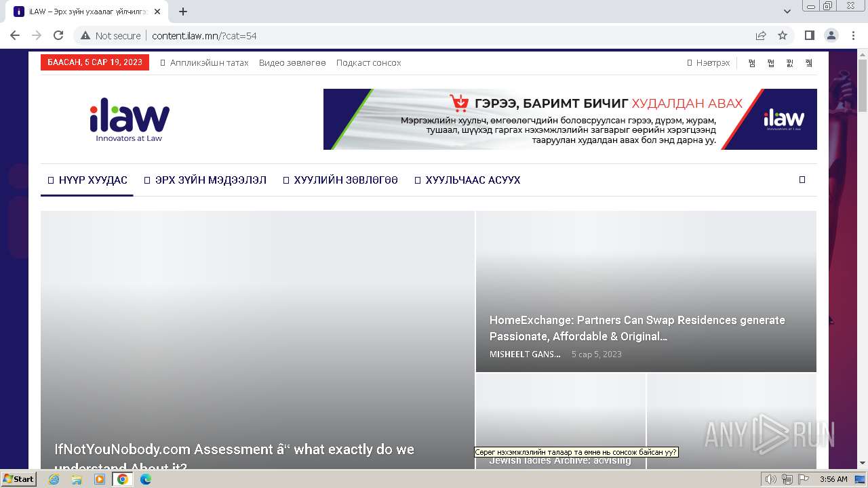Reload the current page
Screen dimensions: 868x488
point(58,35)
